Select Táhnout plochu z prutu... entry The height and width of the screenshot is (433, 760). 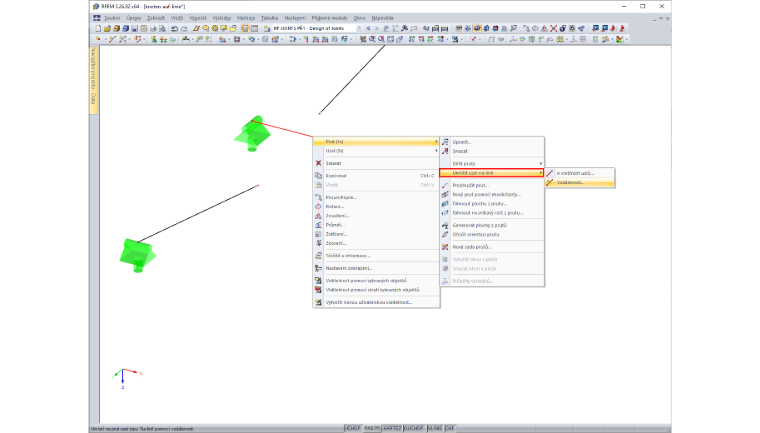click(492, 204)
